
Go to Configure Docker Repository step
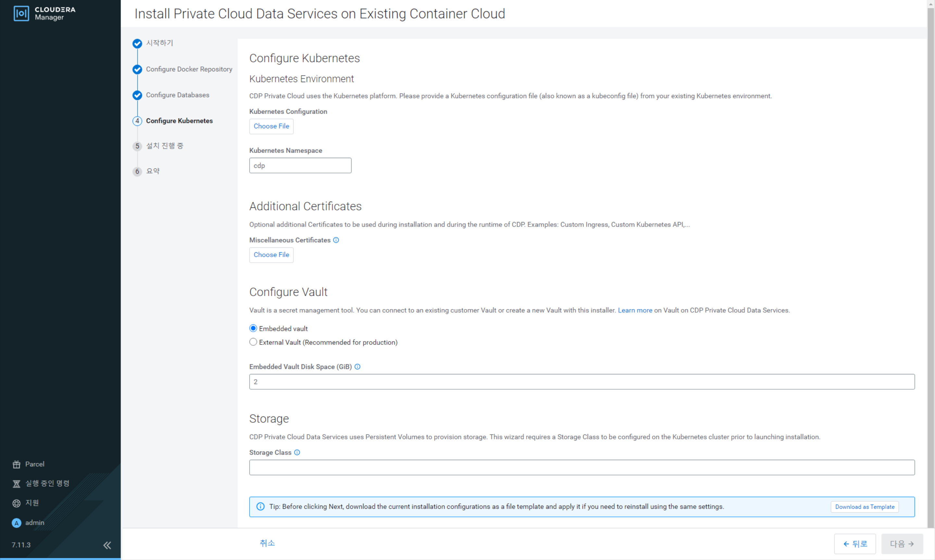(x=189, y=69)
